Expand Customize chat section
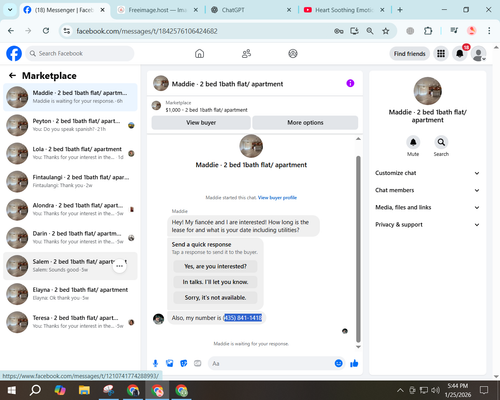Image resolution: width=500 pixels, height=400 pixels. pos(428,173)
